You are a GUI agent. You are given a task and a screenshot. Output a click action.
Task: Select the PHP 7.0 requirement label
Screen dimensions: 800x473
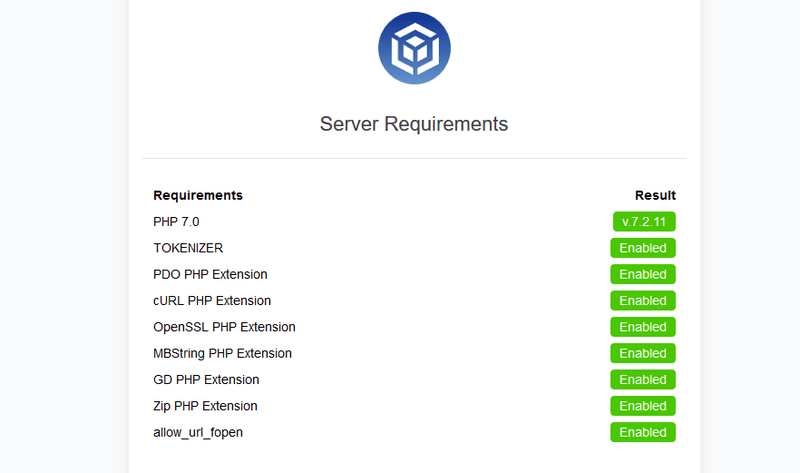click(176, 222)
